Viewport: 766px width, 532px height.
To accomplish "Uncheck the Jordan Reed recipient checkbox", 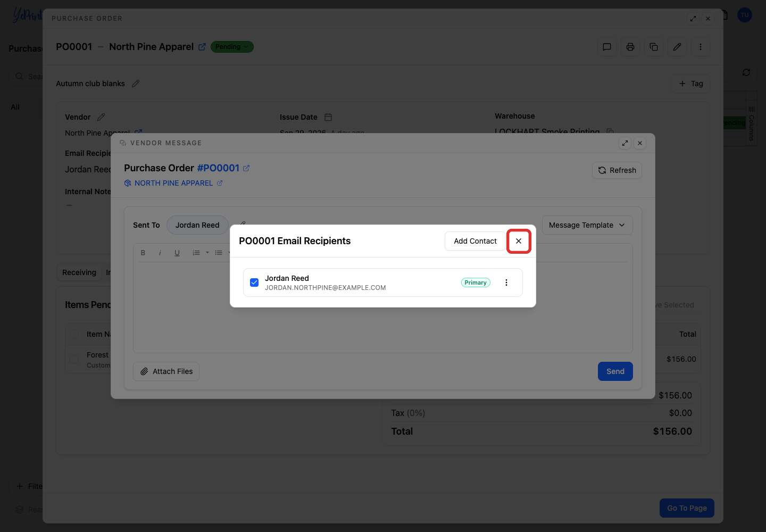I will pyautogui.click(x=254, y=282).
